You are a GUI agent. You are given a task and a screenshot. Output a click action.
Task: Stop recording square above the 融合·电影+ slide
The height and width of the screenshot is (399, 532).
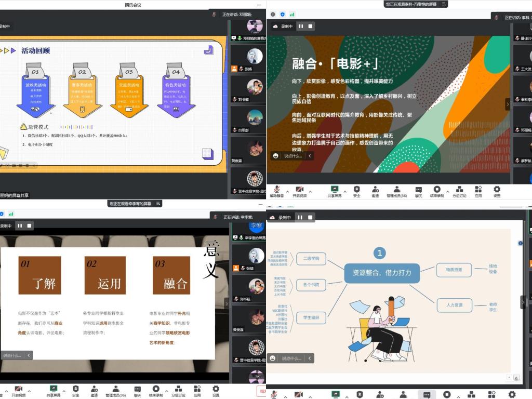(x=310, y=26)
